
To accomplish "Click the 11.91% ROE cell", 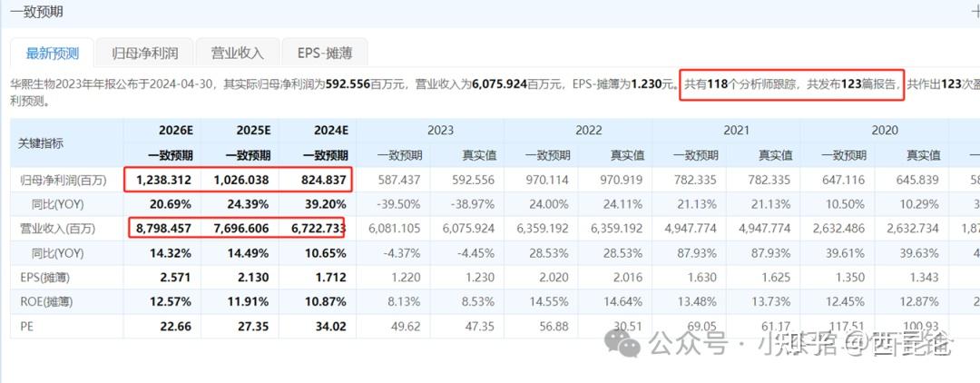I will (247, 302).
